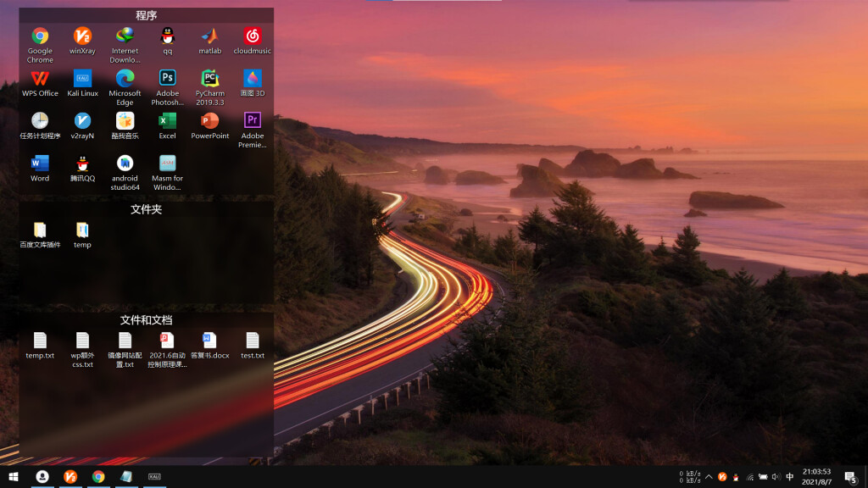
Task: Select the PowerPoint shortcut icon
Action: [x=210, y=125]
